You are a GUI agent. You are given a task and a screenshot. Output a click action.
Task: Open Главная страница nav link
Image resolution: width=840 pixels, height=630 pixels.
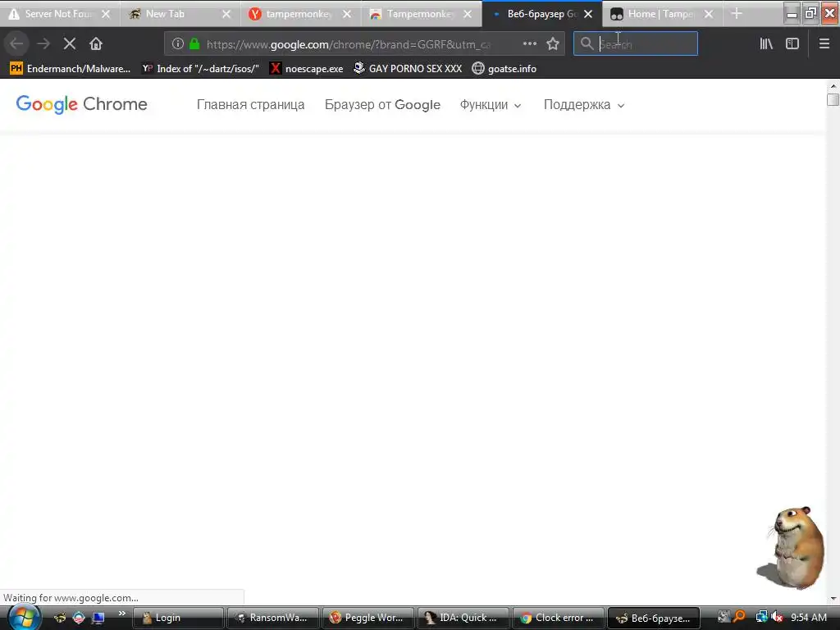pos(250,105)
